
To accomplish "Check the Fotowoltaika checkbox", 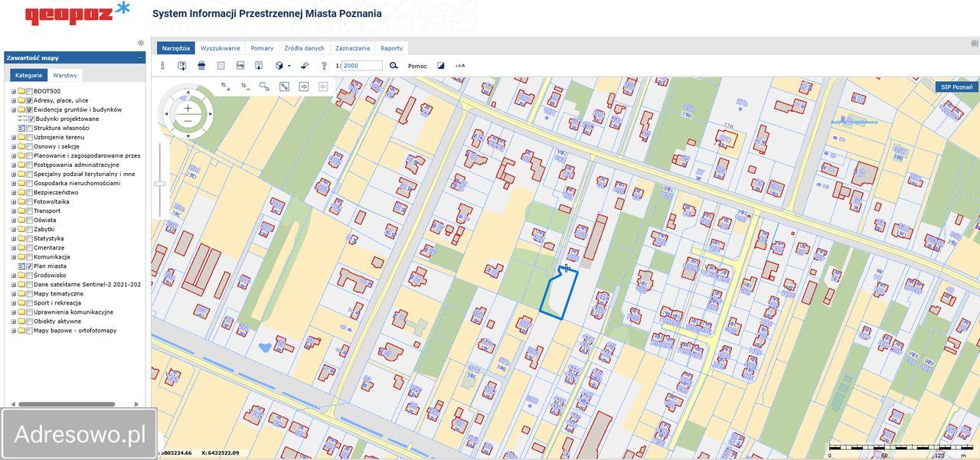I will point(29,201).
